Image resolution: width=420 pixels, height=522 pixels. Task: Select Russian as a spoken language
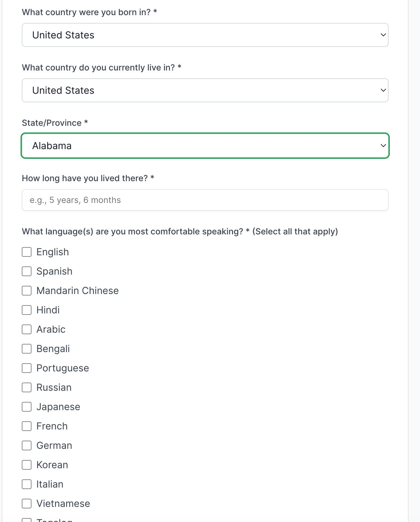tap(27, 387)
